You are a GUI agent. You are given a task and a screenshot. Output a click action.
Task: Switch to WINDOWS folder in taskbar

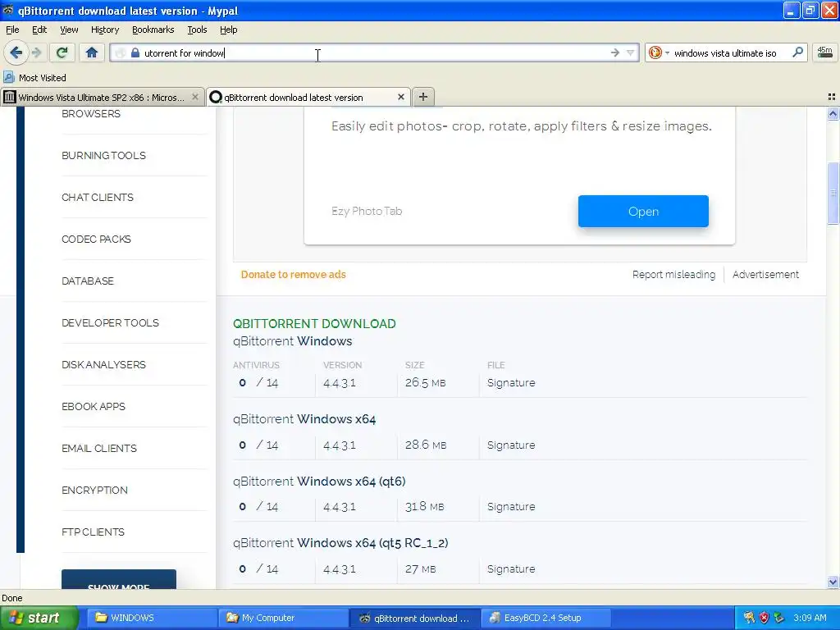coord(150,618)
